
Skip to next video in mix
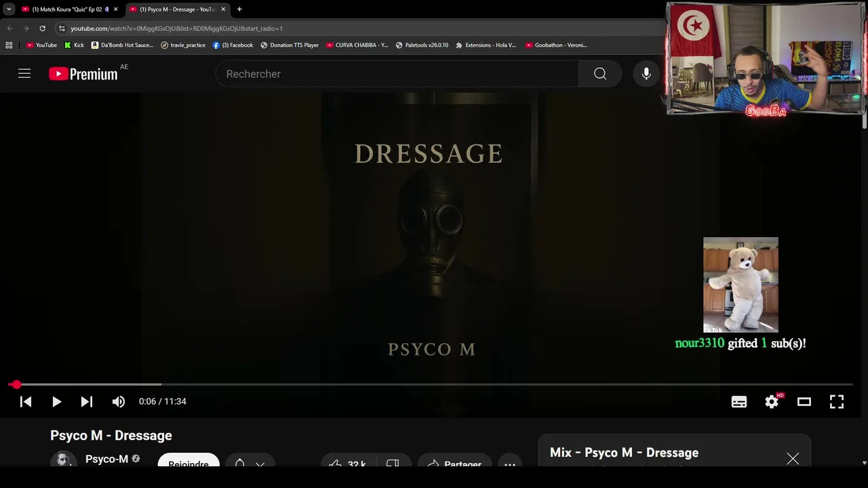(x=87, y=402)
